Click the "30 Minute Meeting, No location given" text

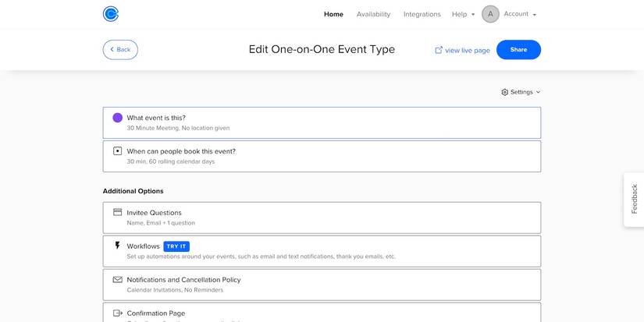click(178, 128)
